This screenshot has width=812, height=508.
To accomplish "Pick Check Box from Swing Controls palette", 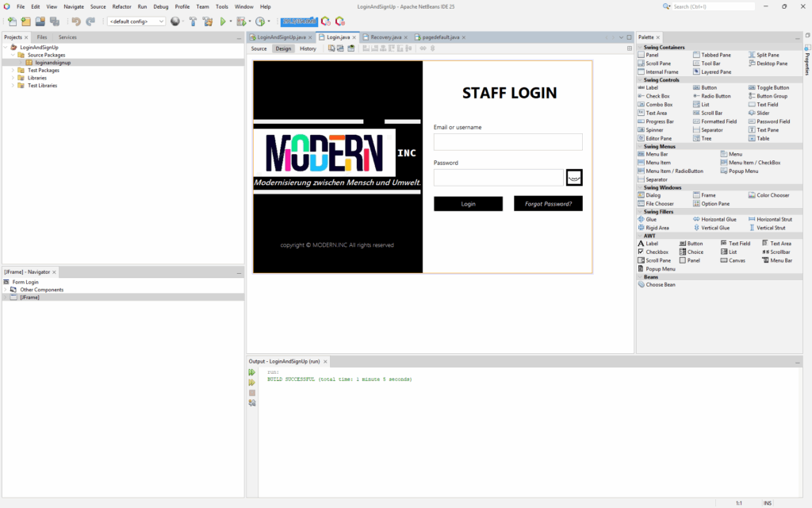I will 654,96.
